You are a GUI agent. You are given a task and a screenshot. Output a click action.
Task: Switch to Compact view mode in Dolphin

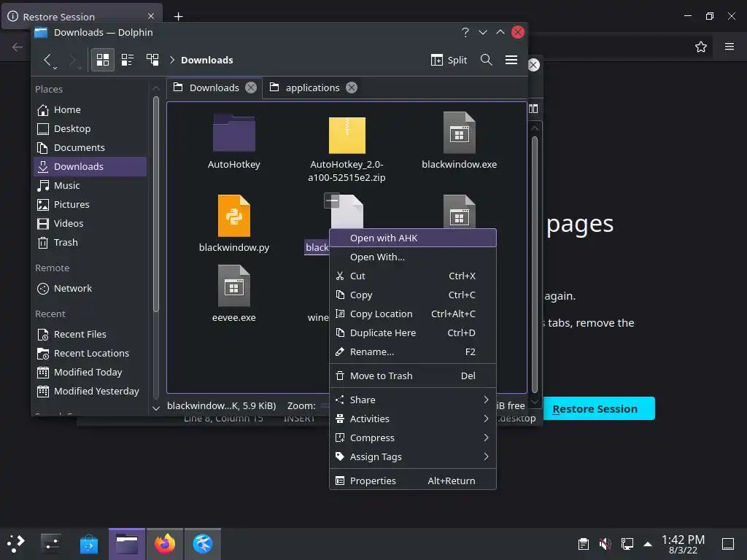click(127, 60)
